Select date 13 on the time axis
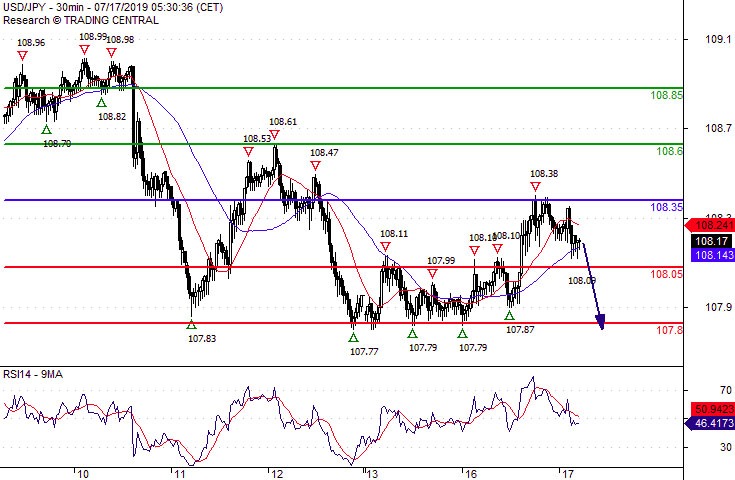 pyautogui.click(x=371, y=474)
